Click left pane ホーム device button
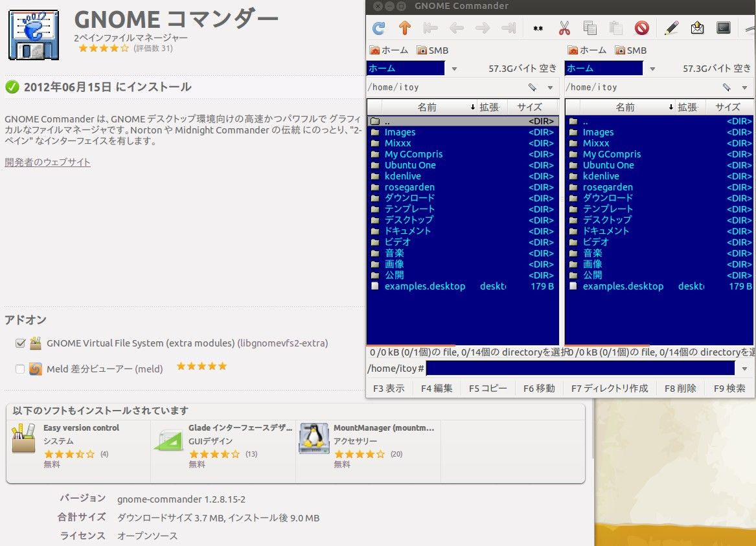 click(x=389, y=50)
